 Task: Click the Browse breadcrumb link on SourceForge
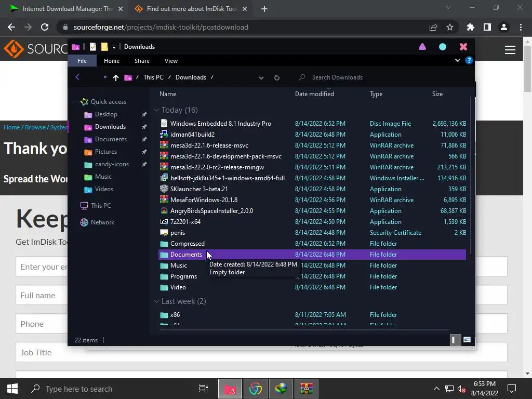click(x=35, y=127)
